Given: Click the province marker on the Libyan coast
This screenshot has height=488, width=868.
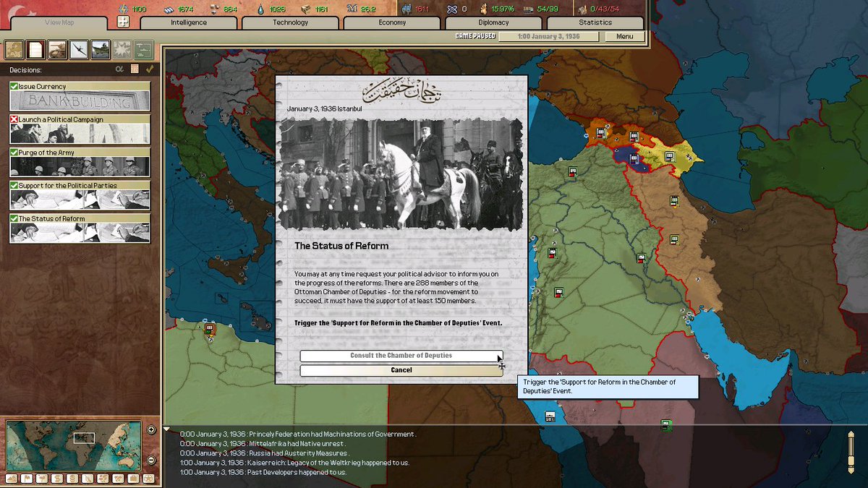Looking at the screenshot, I should pos(209,329).
